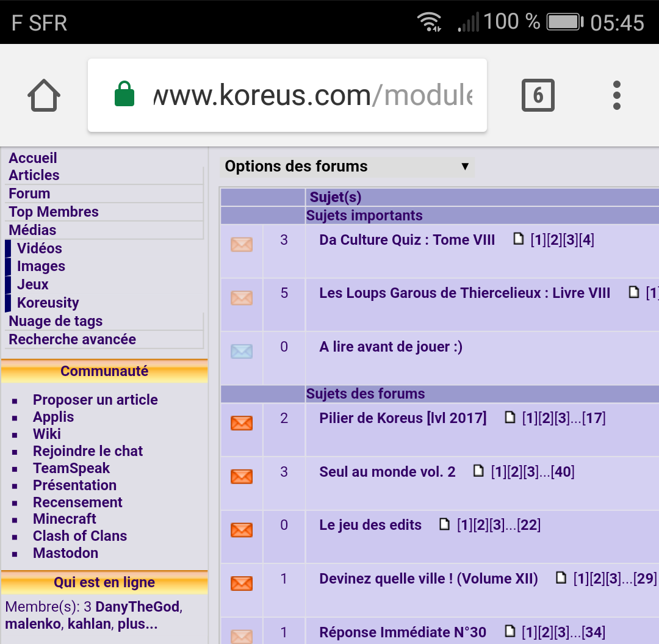Open the browser tab switcher showing 6

click(x=538, y=95)
